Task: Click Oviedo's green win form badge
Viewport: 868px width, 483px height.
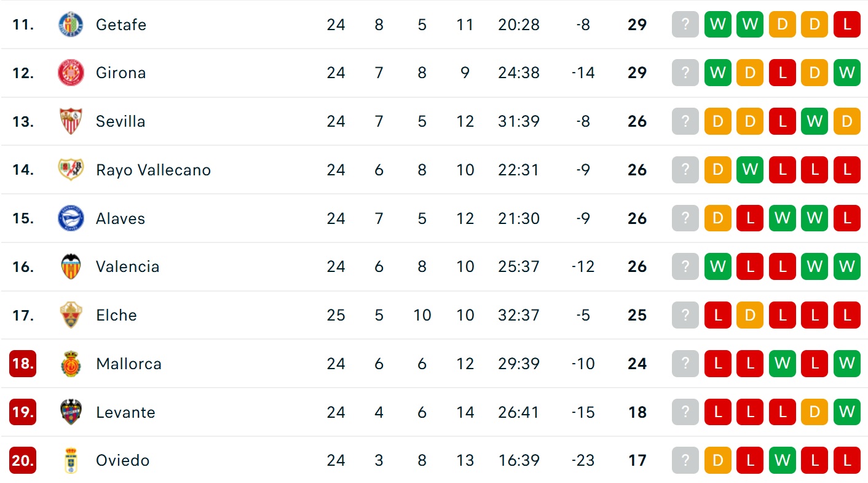Action: pyautogui.click(x=782, y=461)
